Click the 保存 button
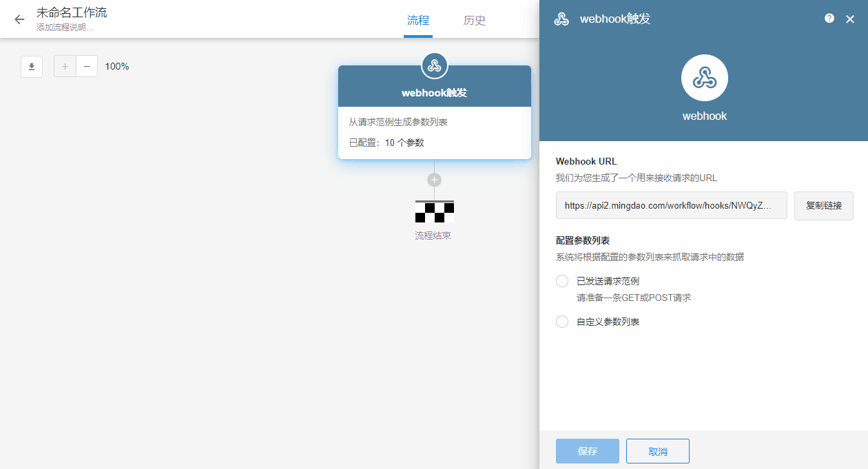Viewport: 868px width, 469px height. pos(587,451)
